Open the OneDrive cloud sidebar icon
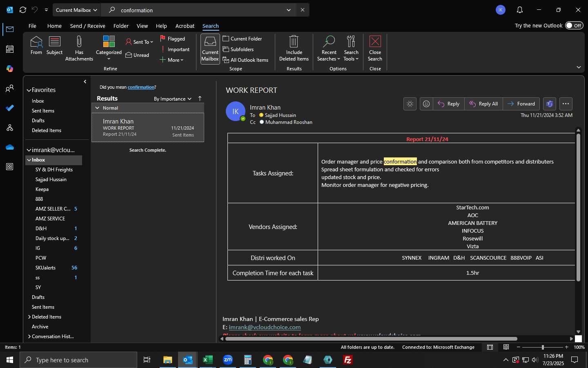The image size is (588, 368). (10, 147)
